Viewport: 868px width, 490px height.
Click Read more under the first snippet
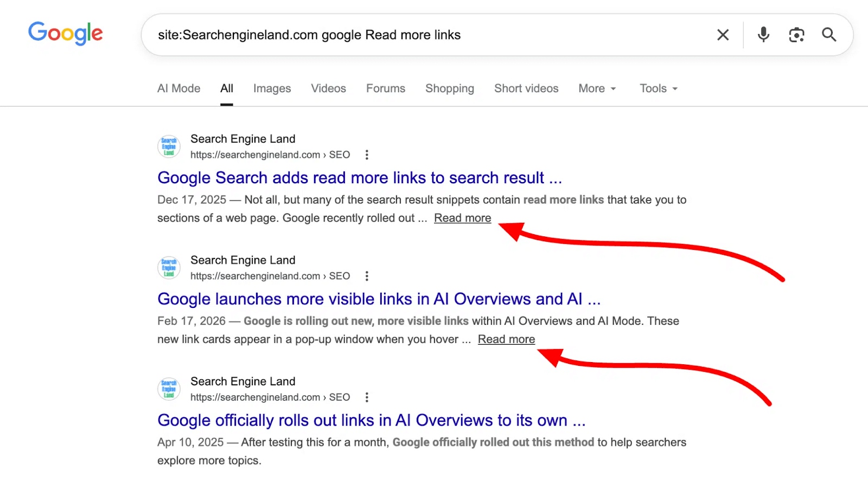click(x=462, y=218)
